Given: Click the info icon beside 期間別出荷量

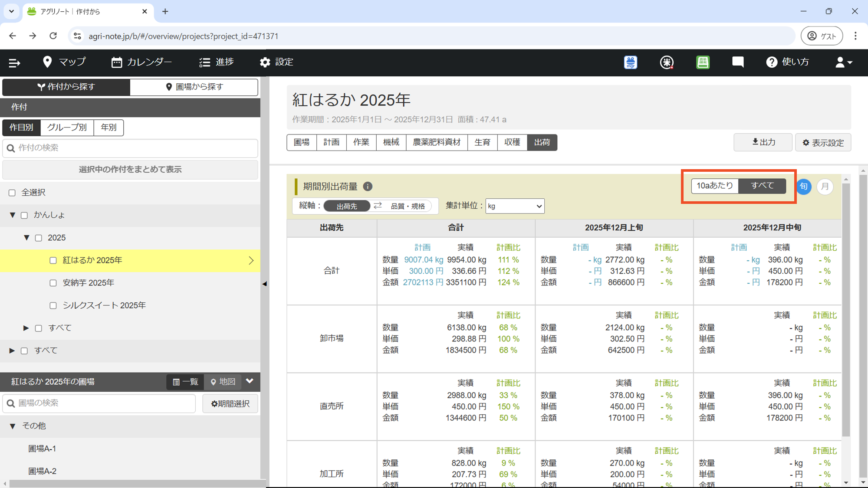Looking at the screenshot, I should point(368,187).
